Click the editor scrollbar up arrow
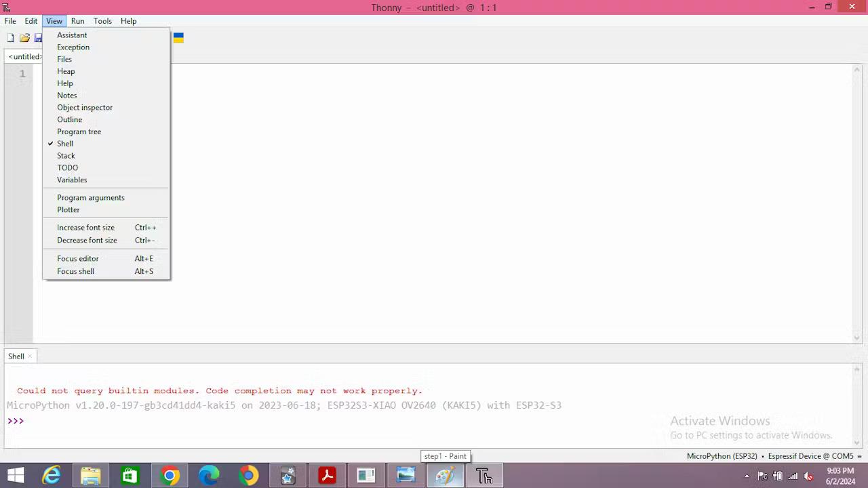Image resolution: width=868 pixels, height=488 pixels. tap(857, 69)
